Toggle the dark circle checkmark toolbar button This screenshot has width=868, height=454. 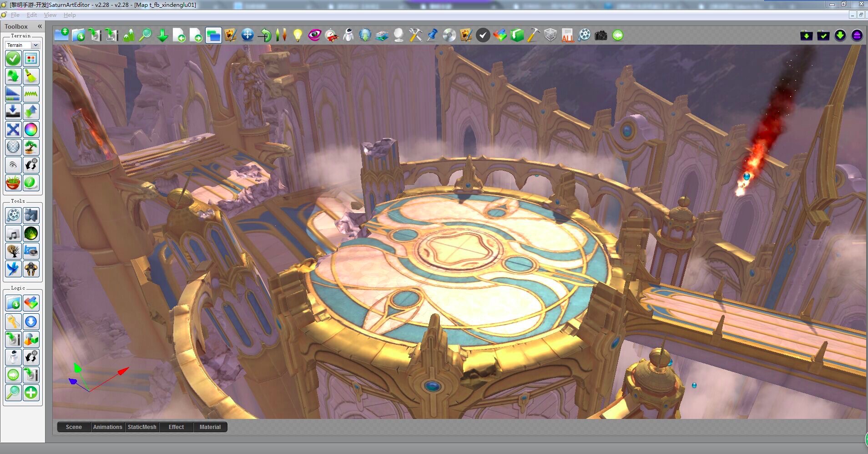click(x=483, y=35)
